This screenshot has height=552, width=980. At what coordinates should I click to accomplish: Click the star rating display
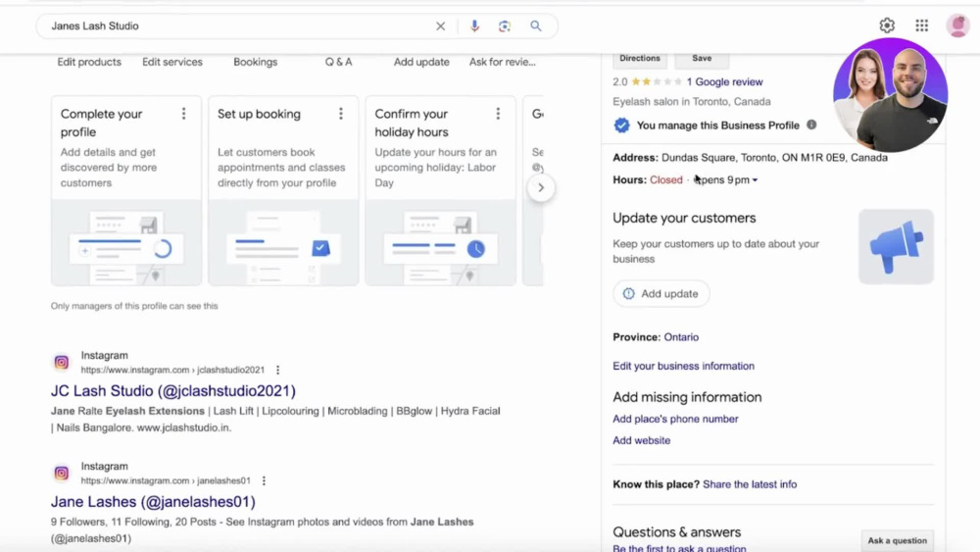point(657,82)
